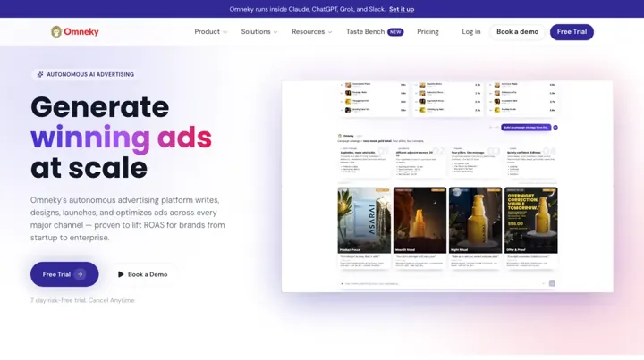Viewport: 644px width, 360px height.
Task: Click the sparkle icon in AI Advertising badge
Action: click(x=40, y=74)
